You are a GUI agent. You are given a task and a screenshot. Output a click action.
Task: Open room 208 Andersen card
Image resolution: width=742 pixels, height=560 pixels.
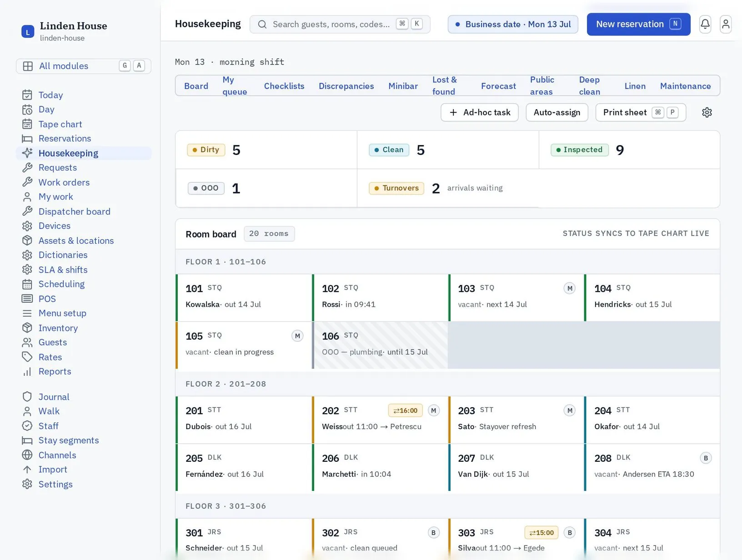[x=652, y=468]
